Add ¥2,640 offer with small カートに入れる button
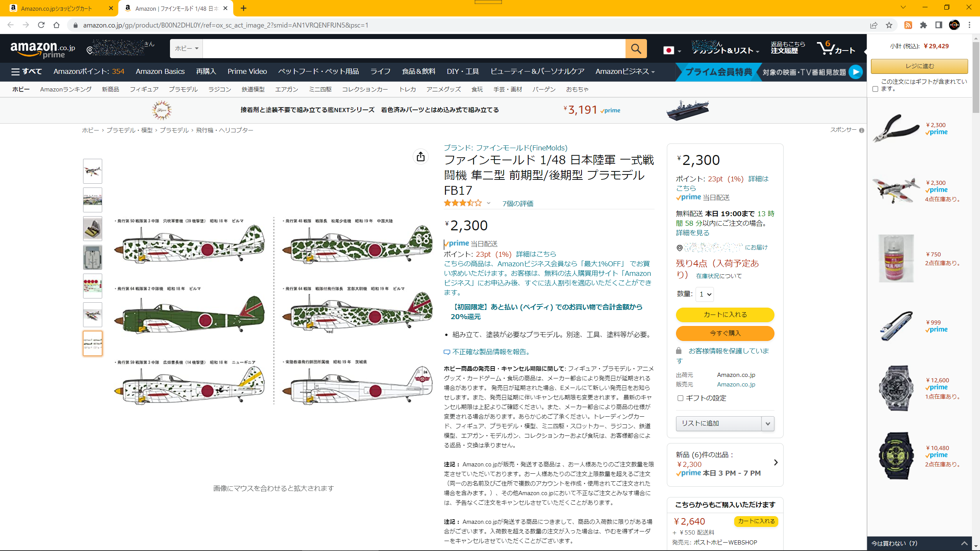 (x=756, y=522)
